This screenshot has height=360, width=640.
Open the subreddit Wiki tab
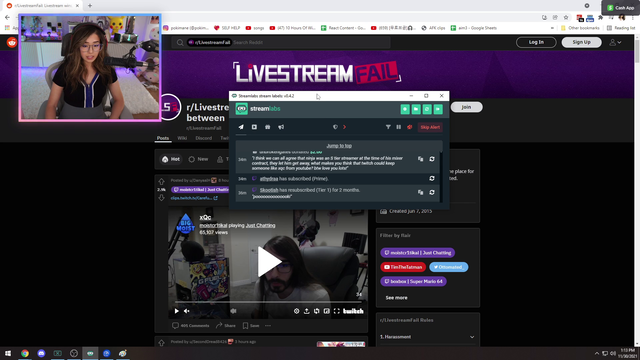182,138
